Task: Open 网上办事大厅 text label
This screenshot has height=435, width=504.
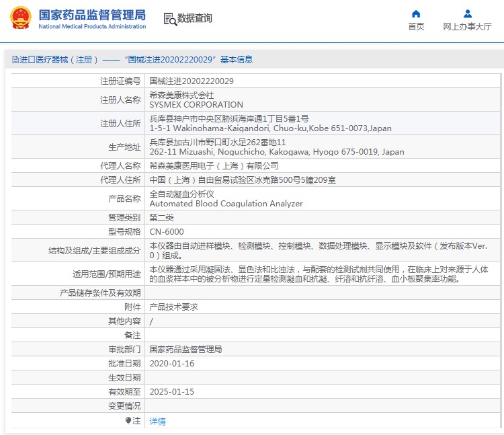Action: (x=467, y=27)
